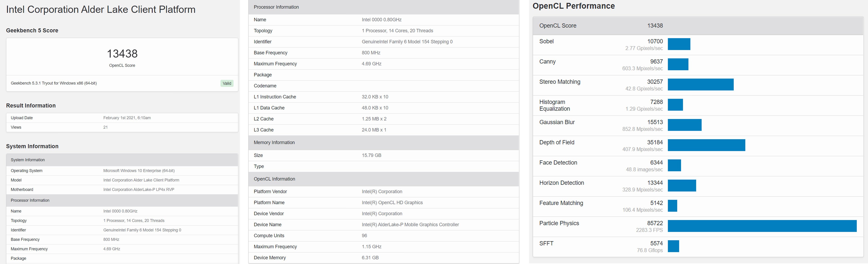Click the Canny score 9637
This screenshot has width=868, height=264.
(x=656, y=62)
